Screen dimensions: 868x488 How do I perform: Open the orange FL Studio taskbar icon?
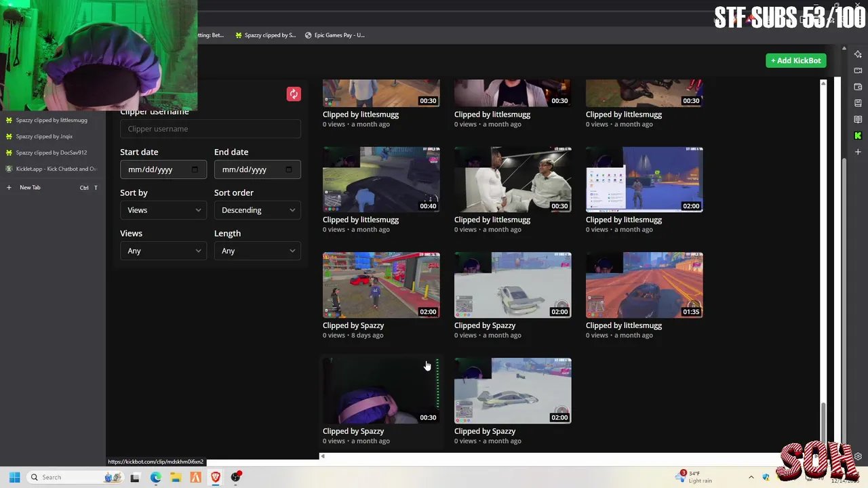point(195,477)
